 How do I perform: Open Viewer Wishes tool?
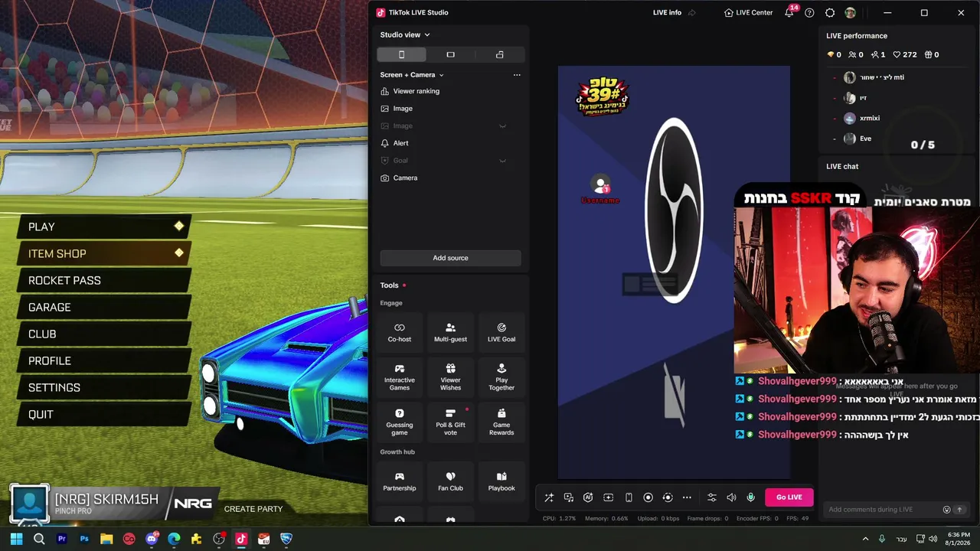pos(450,378)
